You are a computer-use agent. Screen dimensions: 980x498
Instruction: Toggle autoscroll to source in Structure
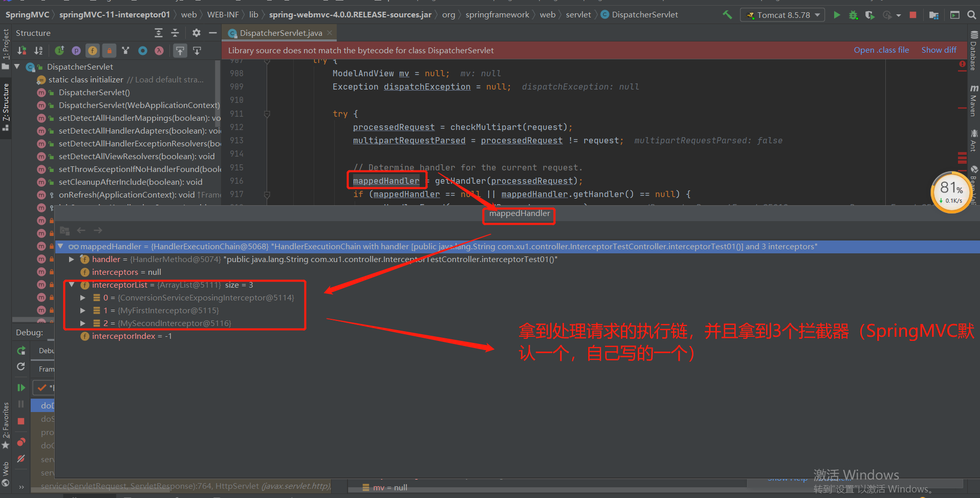(180, 51)
